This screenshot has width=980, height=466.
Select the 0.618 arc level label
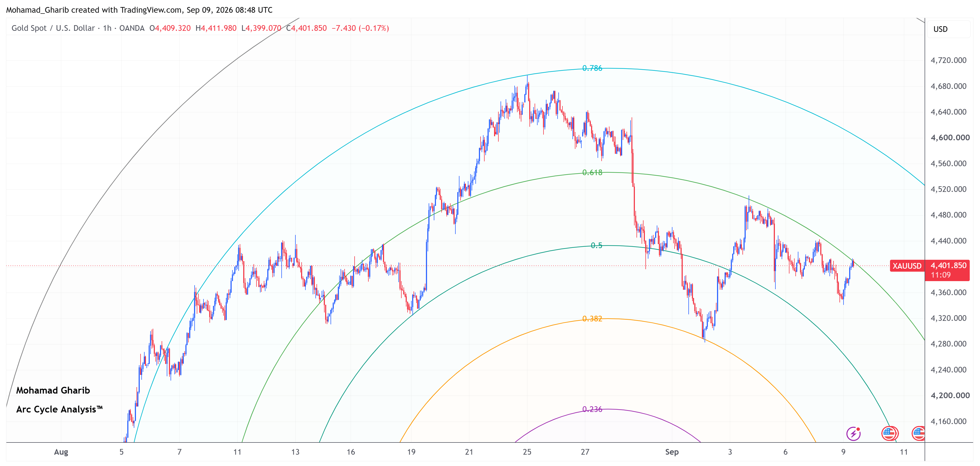coord(592,173)
